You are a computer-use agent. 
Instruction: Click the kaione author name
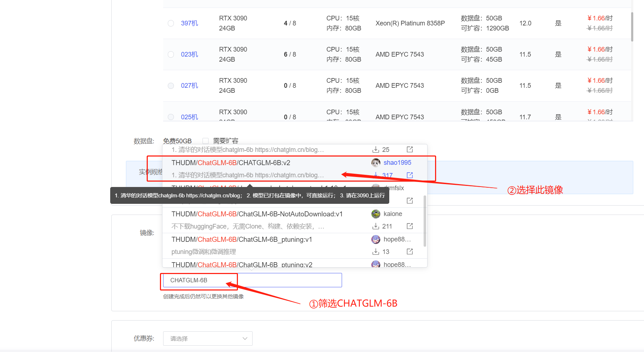393,214
